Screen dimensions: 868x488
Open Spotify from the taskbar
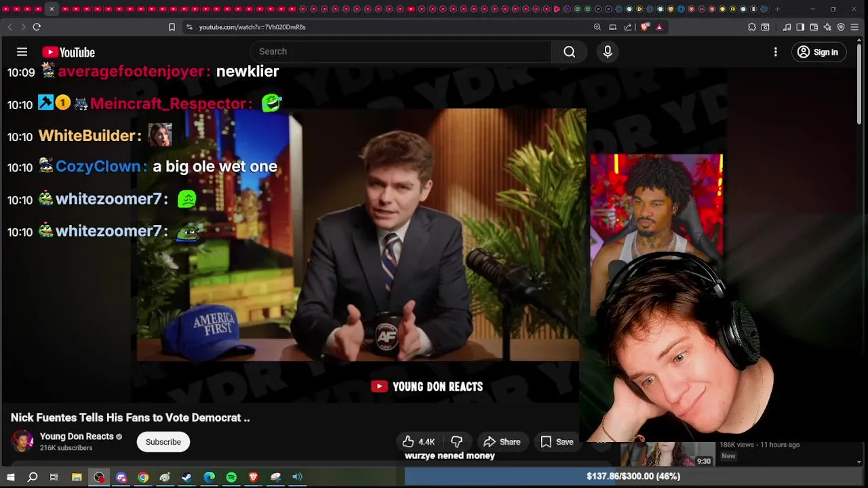231,477
